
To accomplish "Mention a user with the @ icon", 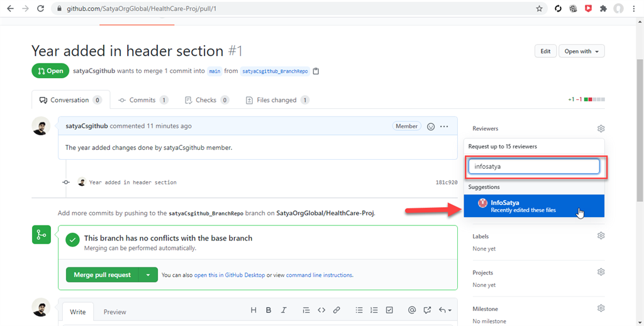I will tap(412, 310).
